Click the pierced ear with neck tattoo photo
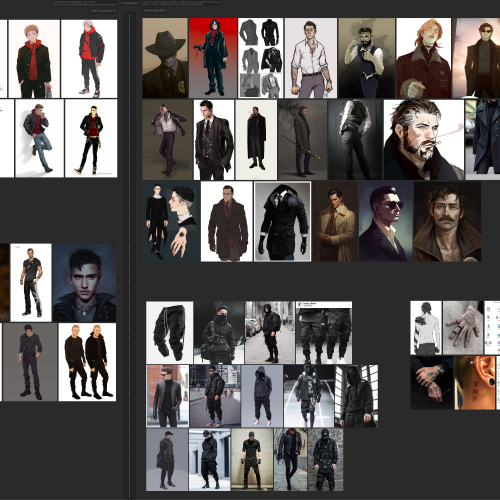 coord(475,383)
